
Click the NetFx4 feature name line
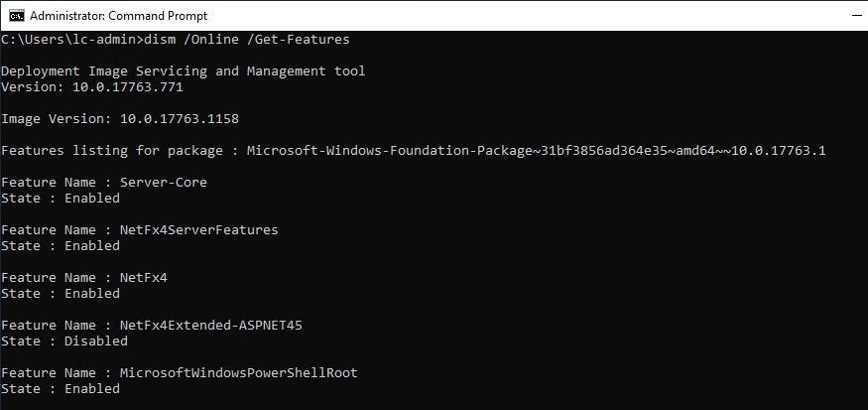point(84,278)
